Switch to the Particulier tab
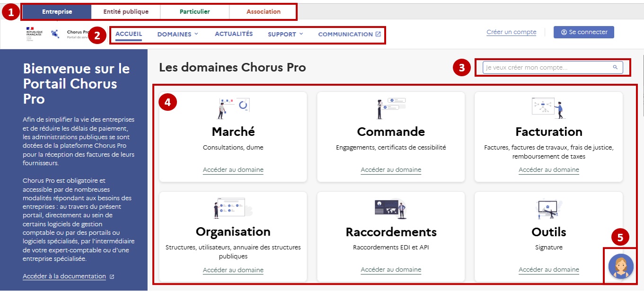 pyautogui.click(x=194, y=11)
